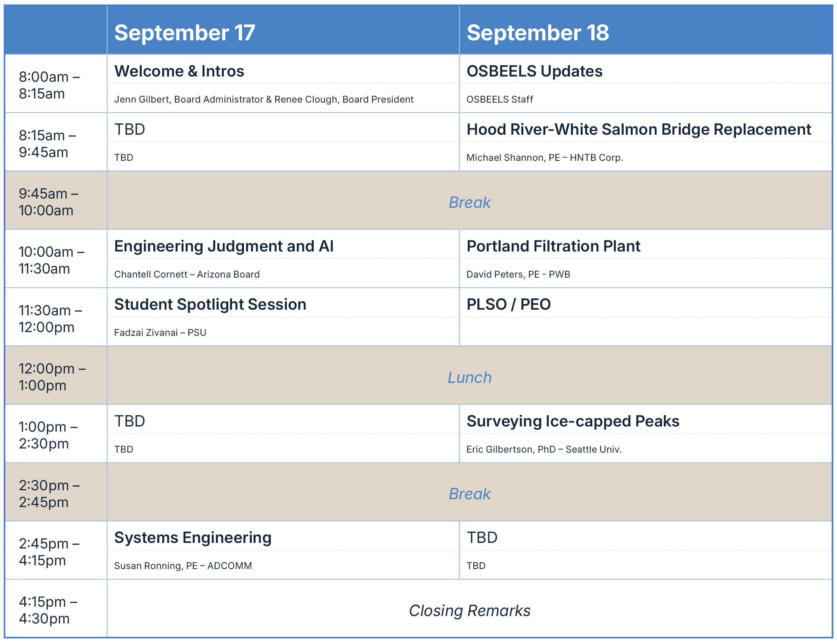837x644 pixels.
Task: Click the September 17 column header
Action: pyautogui.click(x=184, y=32)
